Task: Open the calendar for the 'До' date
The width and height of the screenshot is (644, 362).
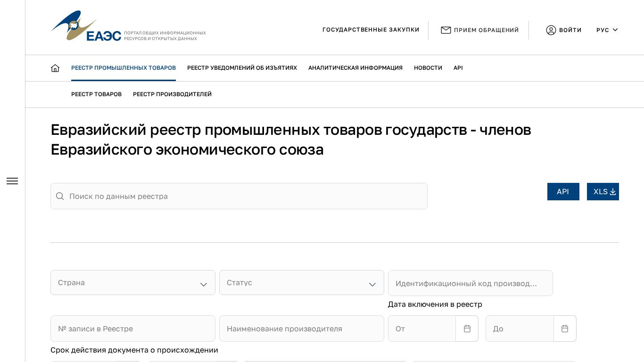Action: click(x=564, y=329)
